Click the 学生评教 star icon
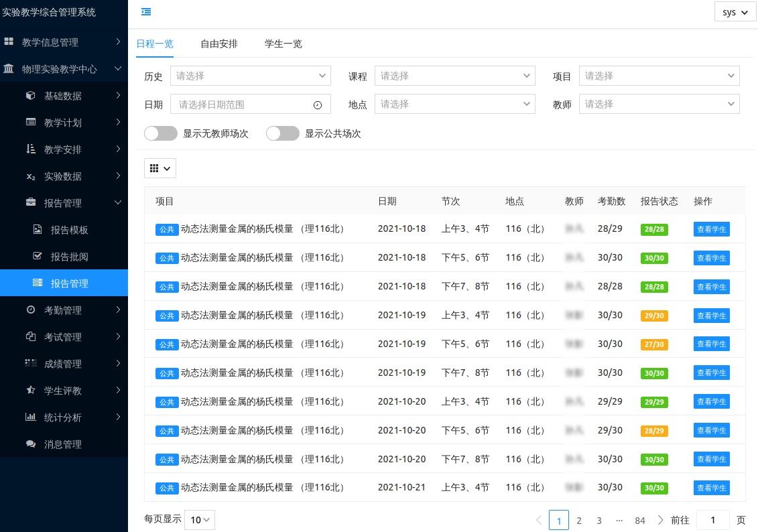This screenshot has height=532, width=758. pyautogui.click(x=31, y=391)
